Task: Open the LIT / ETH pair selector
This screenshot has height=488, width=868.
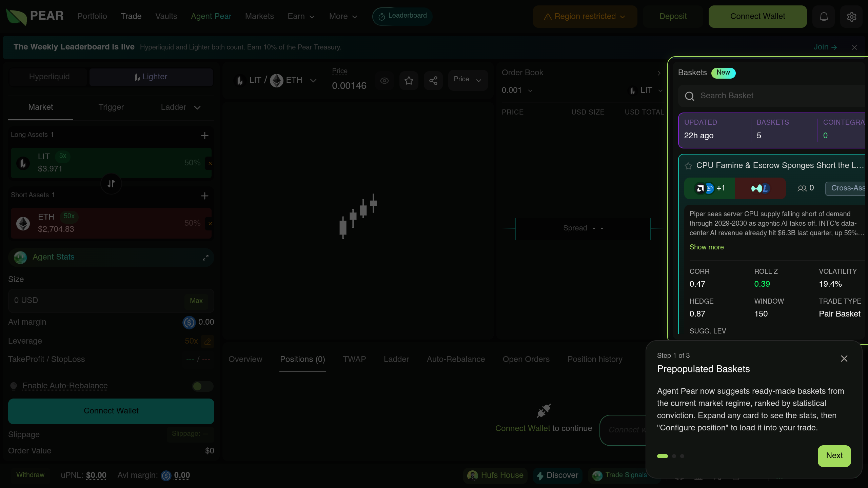Action: 276,80
